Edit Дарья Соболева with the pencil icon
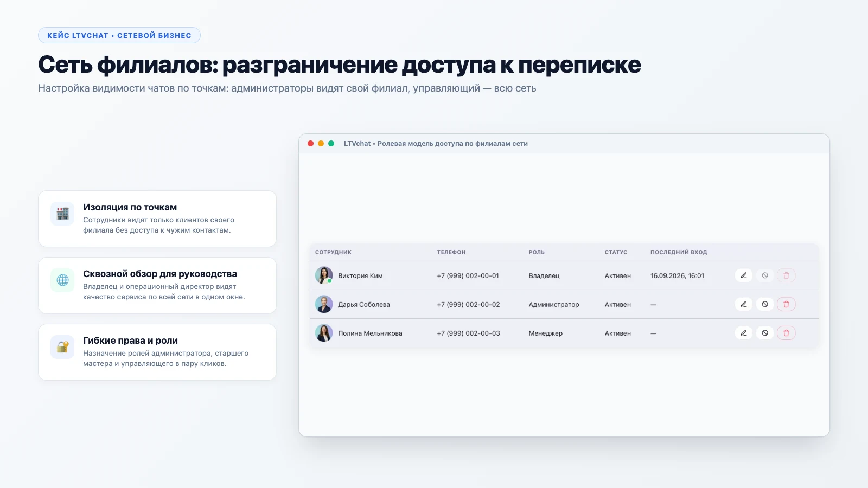The width and height of the screenshot is (868, 488). click(744, 304)
